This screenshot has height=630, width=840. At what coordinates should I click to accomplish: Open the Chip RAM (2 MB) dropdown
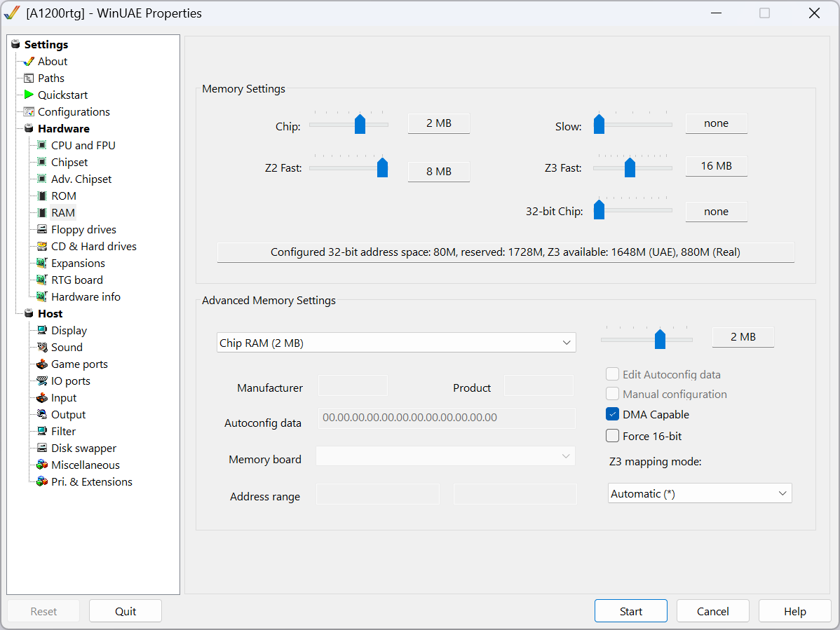(x=396, y=343)
